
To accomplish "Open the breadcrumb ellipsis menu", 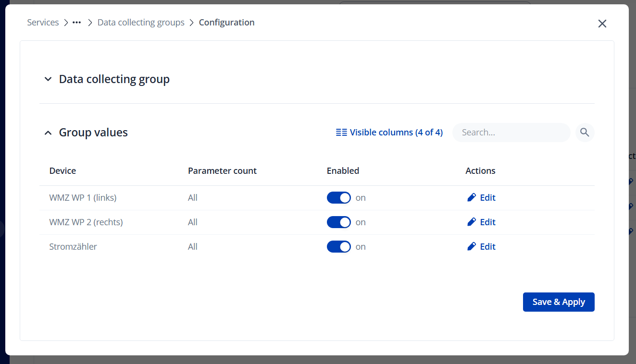I will tap(76, 23).
